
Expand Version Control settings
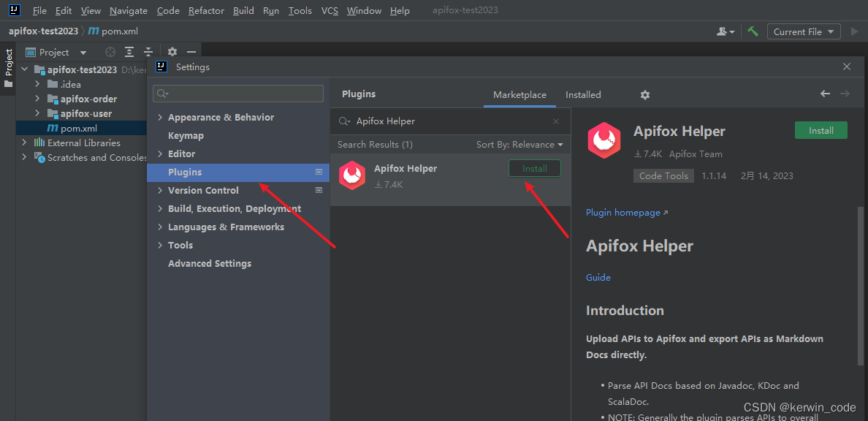[160, 191]
